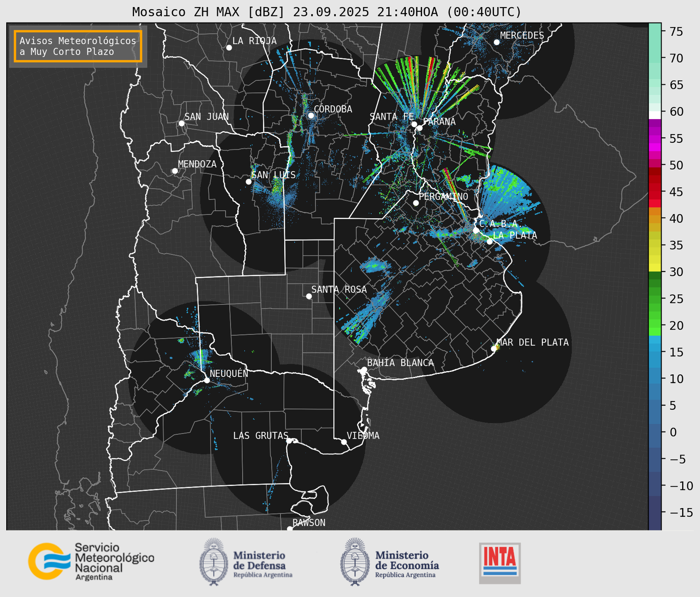700x597 pixels.
Task: Click the CÓRDOBA city label
Action: tap(333, 109)
